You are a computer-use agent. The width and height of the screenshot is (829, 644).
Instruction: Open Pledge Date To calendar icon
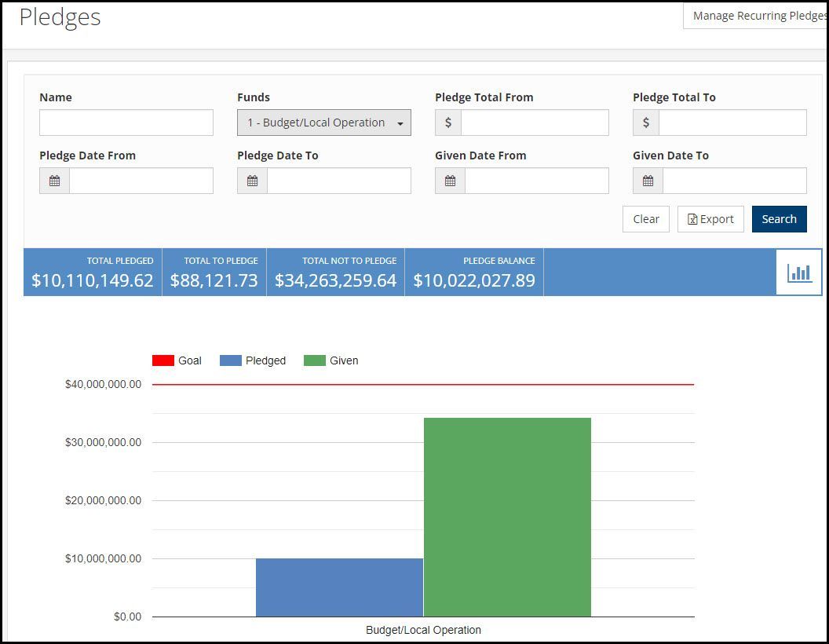coord(252,181)
